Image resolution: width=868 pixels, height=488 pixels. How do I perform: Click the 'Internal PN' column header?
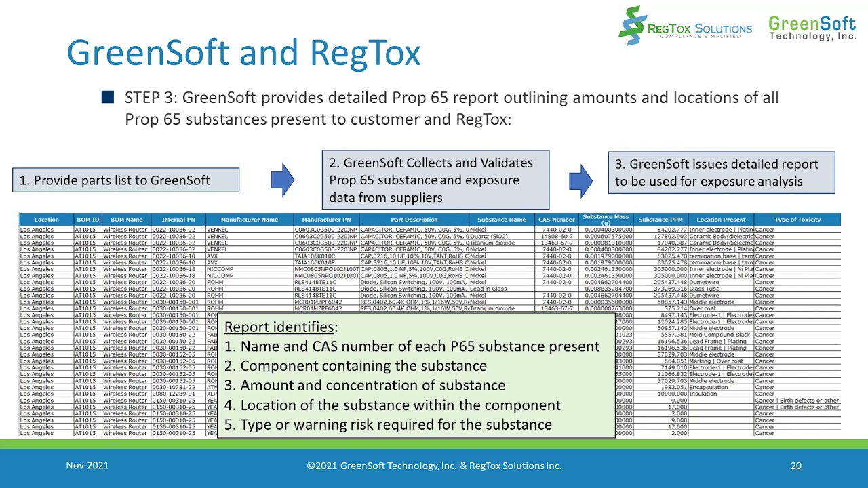(178, 220)
